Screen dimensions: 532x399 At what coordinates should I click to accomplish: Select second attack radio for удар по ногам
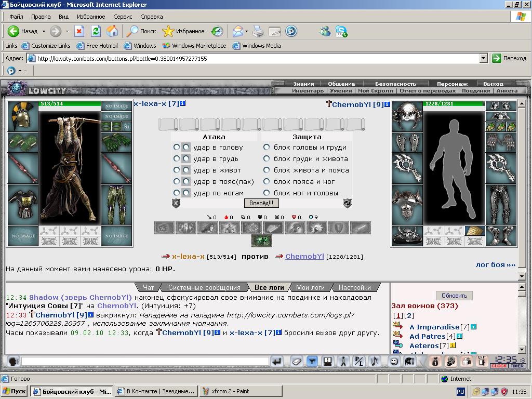click(x=186, y=193)
